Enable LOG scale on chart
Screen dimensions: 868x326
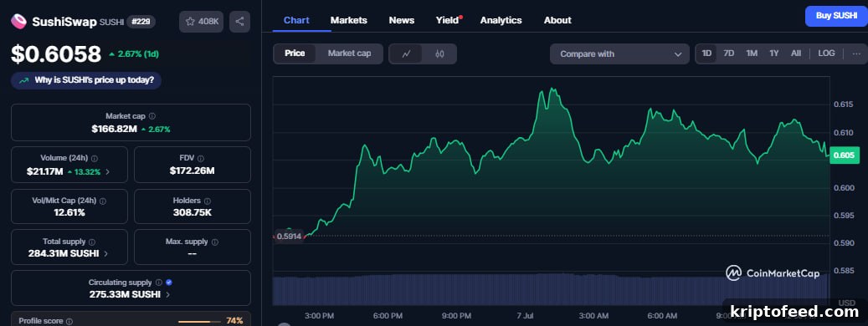click(826, 53)
